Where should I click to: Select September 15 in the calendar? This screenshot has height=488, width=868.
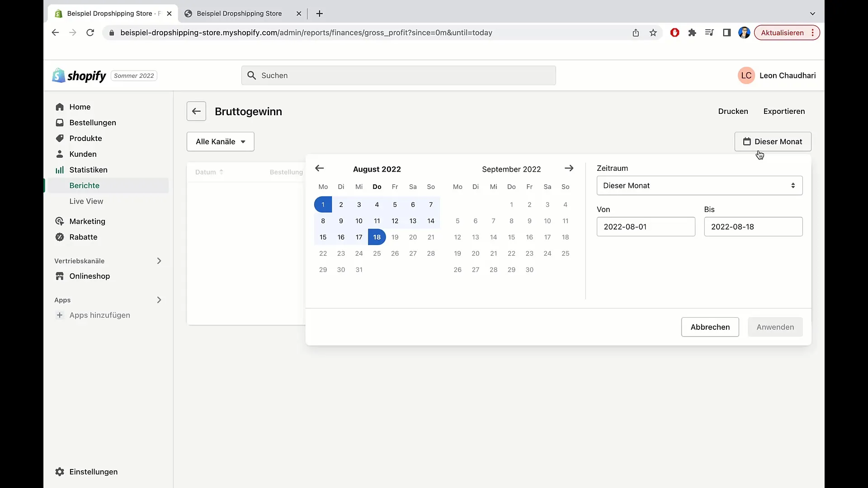coord(511,237)
